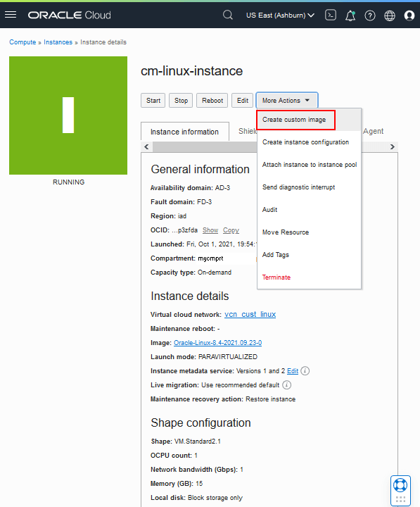Click the right tab scroll arrow
The image size is (420, 507).
(x=393, y=146)
